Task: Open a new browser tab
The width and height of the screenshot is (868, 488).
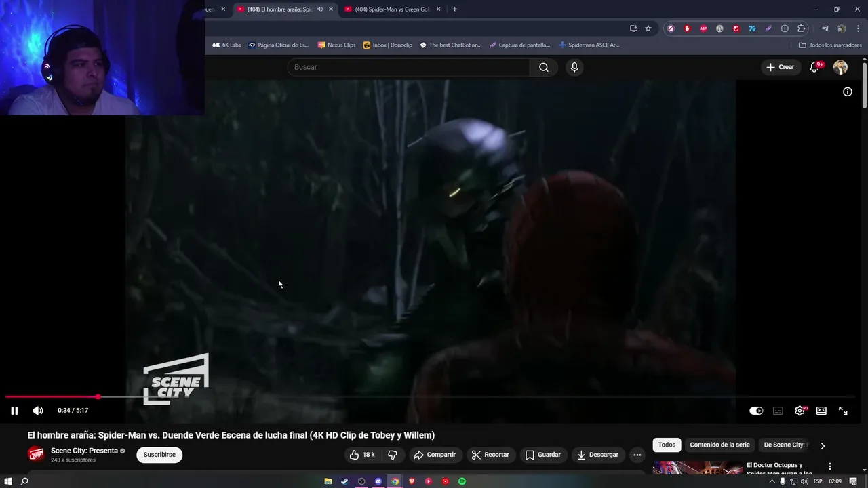Action: coord(454,9)
